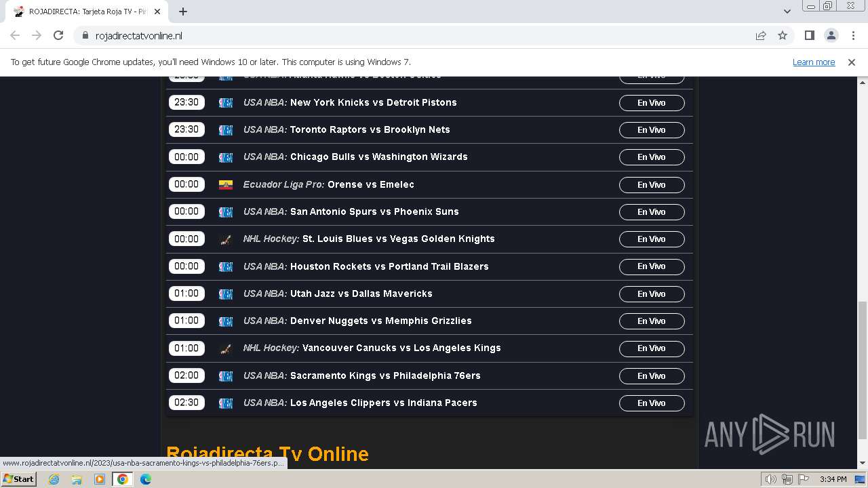Click NBA icon in Raptors vs Nets row

point(226,130)
